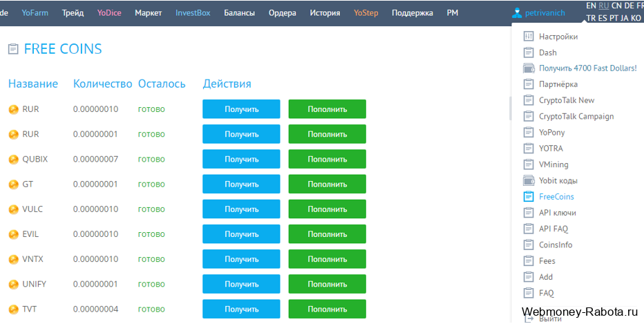Switch language to EN
Screen dimensions: 644x324
[591, 6]
